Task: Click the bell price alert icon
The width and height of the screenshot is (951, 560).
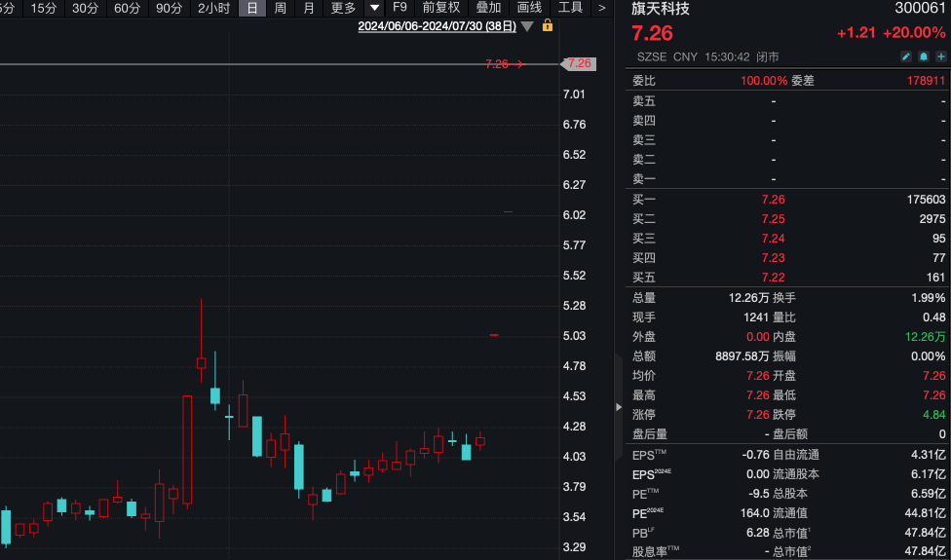Action: [923, 57]
